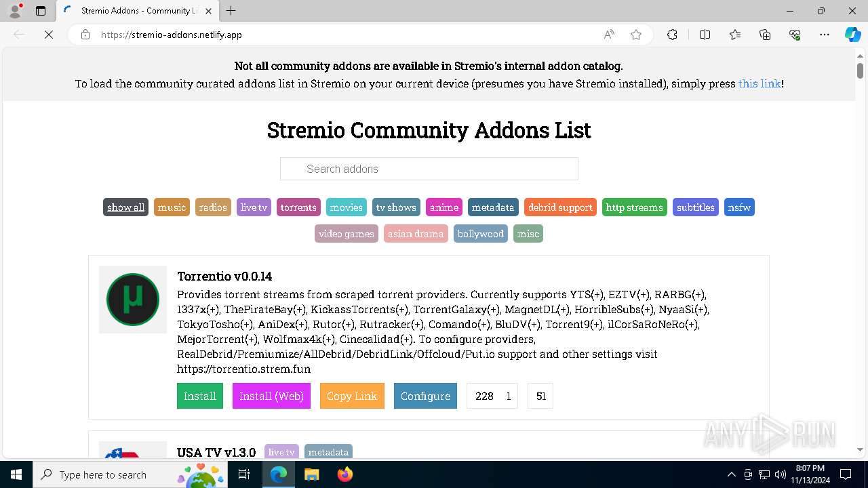
Task: Select the 'show all' filter tag
Action: [x=125, y=207]
